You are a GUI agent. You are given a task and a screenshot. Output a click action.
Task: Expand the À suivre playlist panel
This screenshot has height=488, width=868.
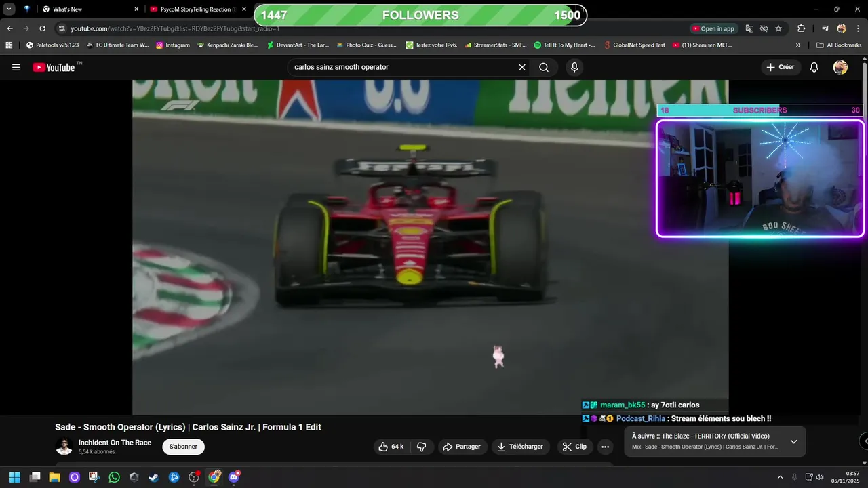point(793,442)
